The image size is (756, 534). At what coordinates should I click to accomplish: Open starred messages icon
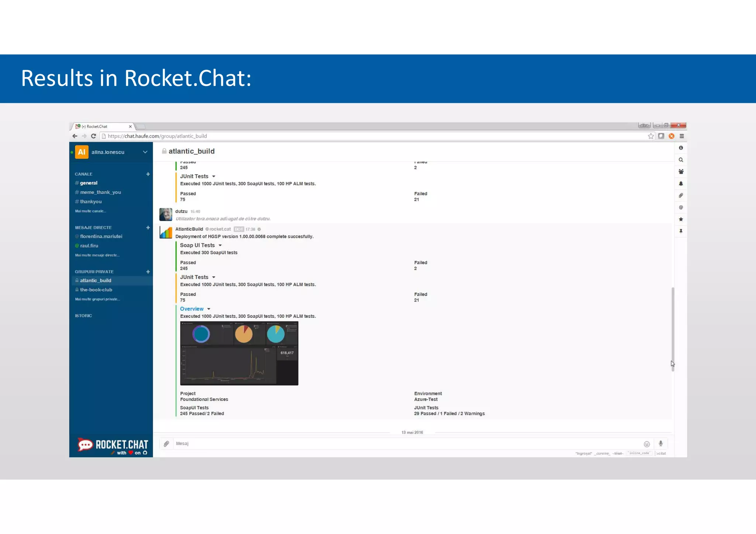[x=681, y=219]
